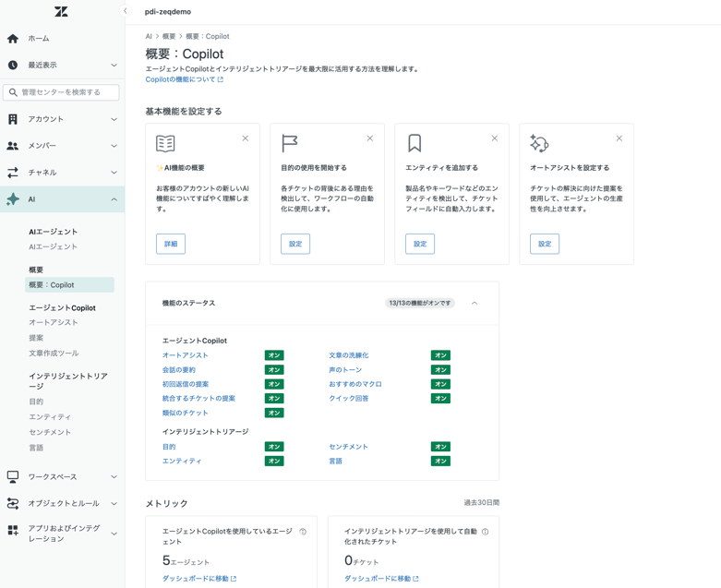
Task: Click the flag icon on 目的 card
Action: pyautogui.click(x=289, y=143)
